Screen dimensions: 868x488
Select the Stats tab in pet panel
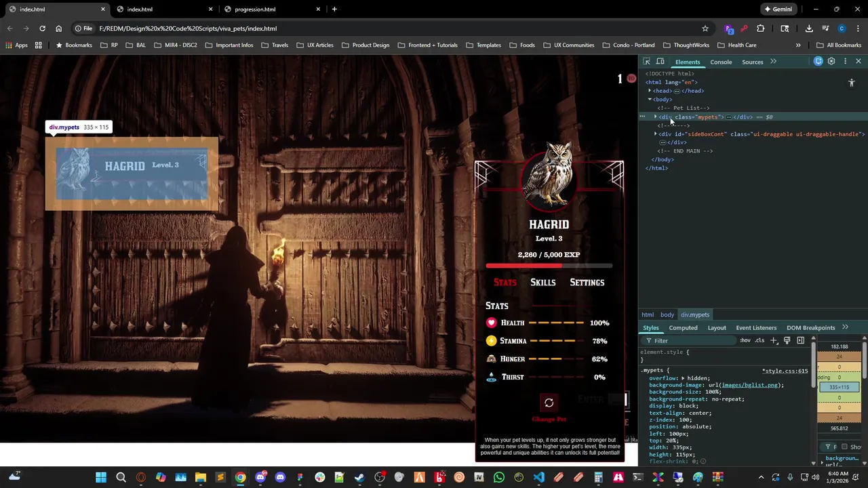pyautogui.click(x=505, y=283)
